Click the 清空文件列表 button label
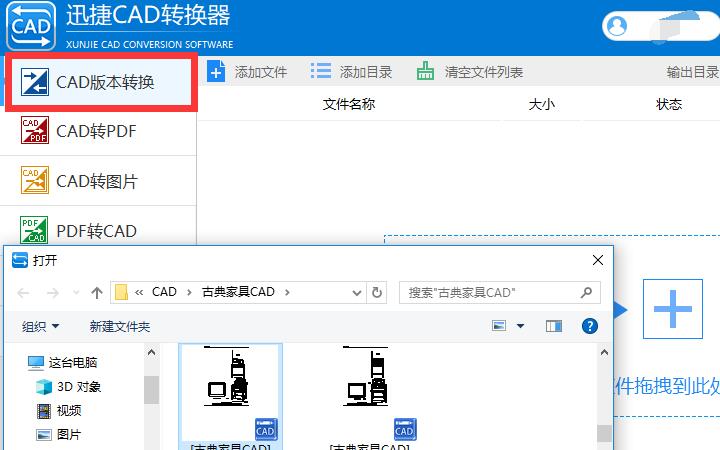The width and height of the screenshot is (720, 450). click(484, 72)
